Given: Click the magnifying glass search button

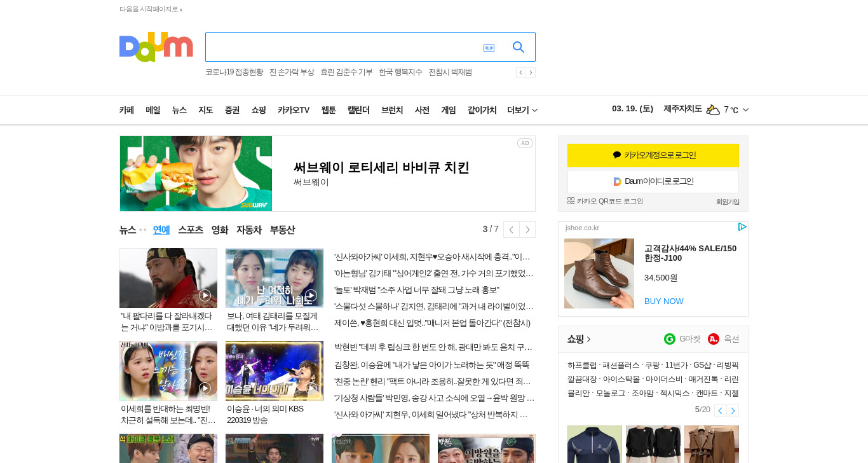Looking at the screenshot, I should [x=519, y=47].
